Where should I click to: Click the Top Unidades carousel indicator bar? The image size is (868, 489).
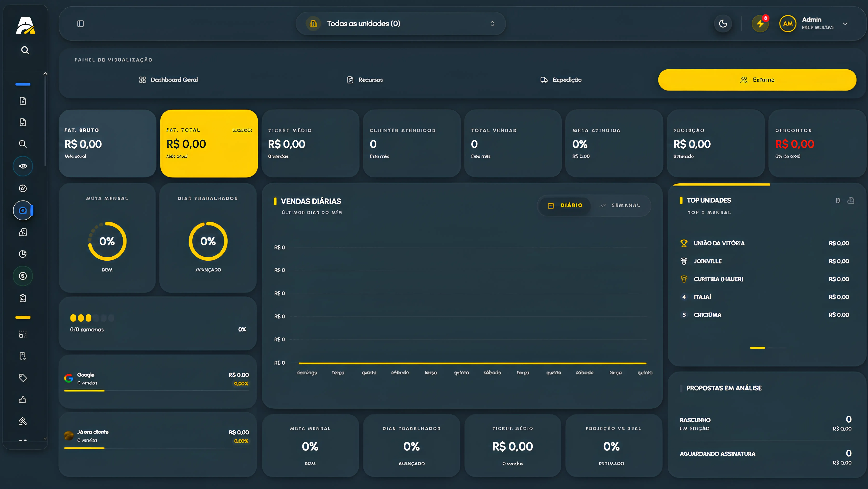point(757,348)
